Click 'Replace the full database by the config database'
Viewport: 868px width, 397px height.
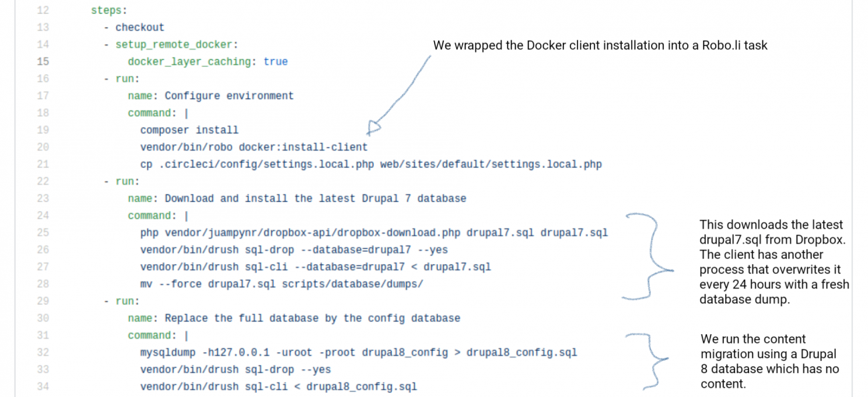[x=312, y=318]
